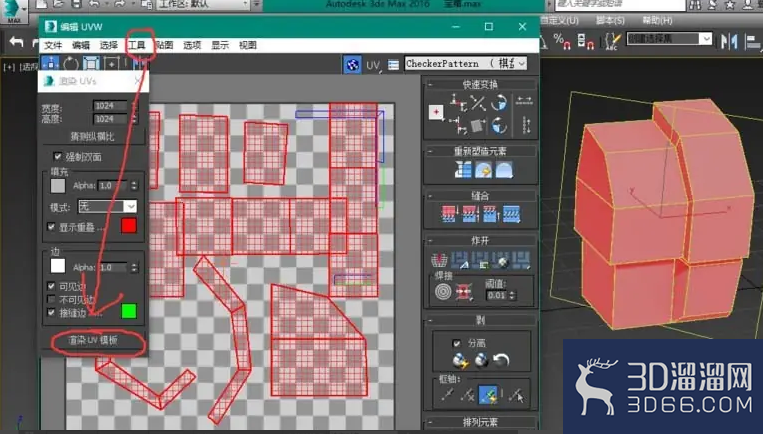The image size is (763, 434).
Task: Toggle the 显示重叠 checkbox
Action: click(51, 227)
